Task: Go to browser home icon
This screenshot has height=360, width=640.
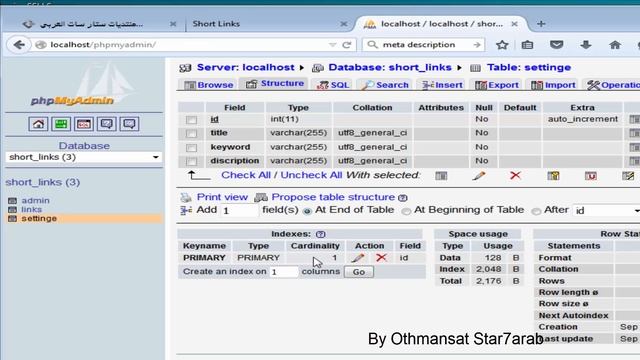Action: click(x=615, y=45)
